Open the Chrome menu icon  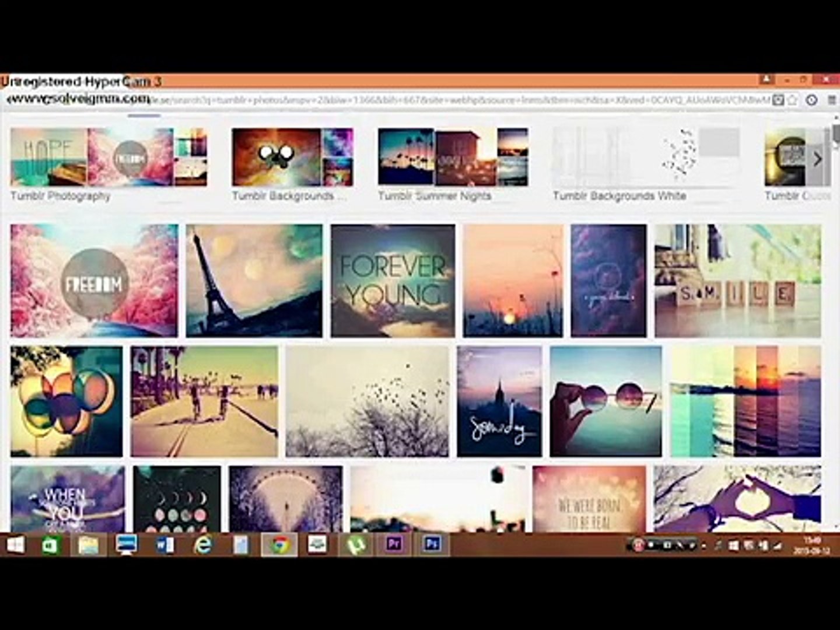(x=831, y=100)
